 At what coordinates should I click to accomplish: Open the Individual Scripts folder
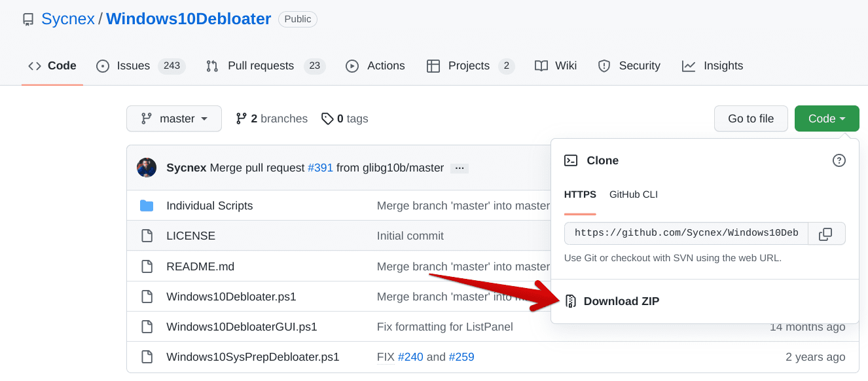(x=209, y=206)
